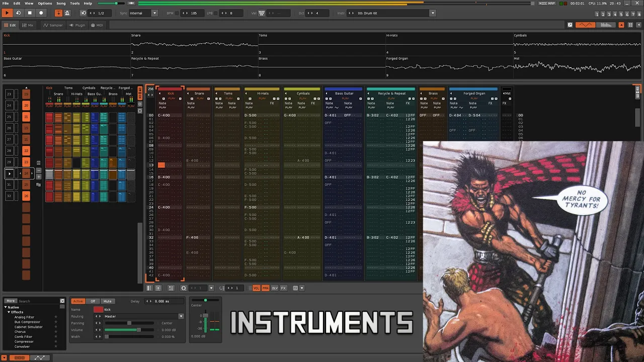Collapse upper frame with orange arrow
The width and height of the screenshot is (644, 362).
pos(622,25)
